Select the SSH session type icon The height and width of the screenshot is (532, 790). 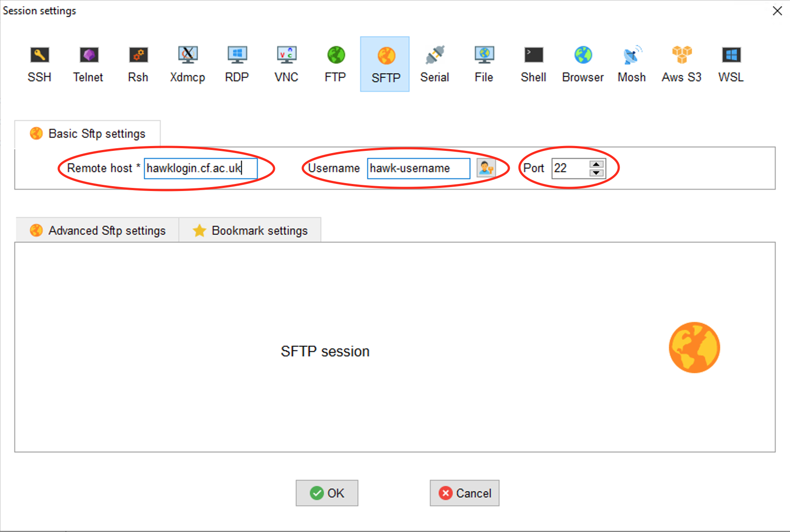[x=39, y=64]
